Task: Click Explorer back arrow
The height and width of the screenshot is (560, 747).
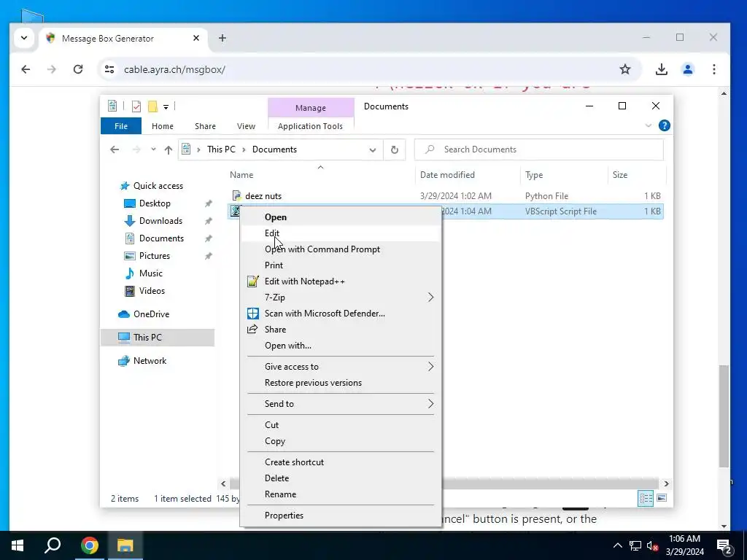Action: [x=115, y=149]
